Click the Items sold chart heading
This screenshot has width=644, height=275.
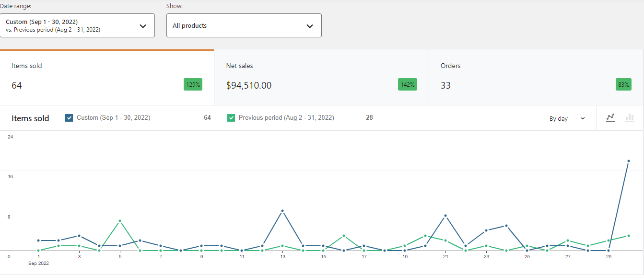(30, 118)
